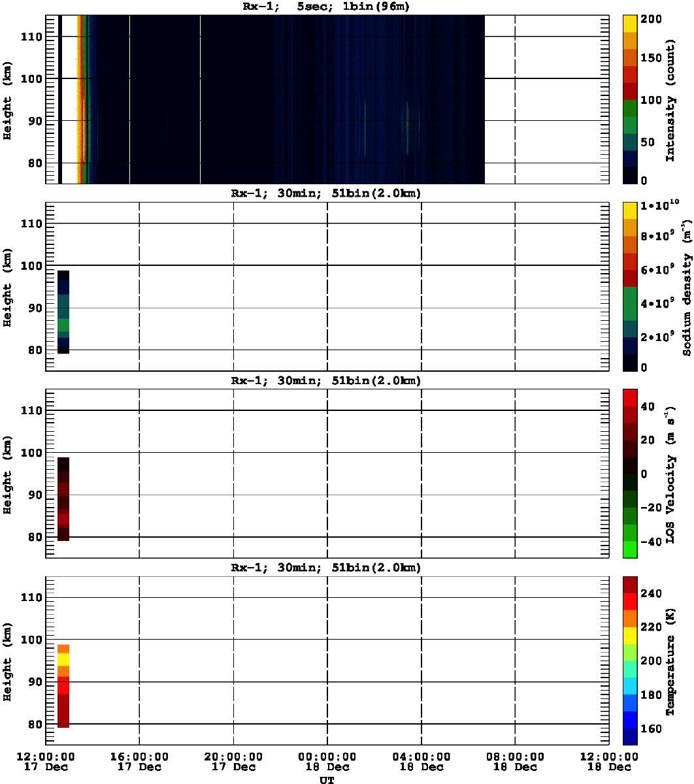Screen dimensions: 694x784
Task: Click the 'Temperature (K)' colorbar label
Action: click(x=670, y=661)
